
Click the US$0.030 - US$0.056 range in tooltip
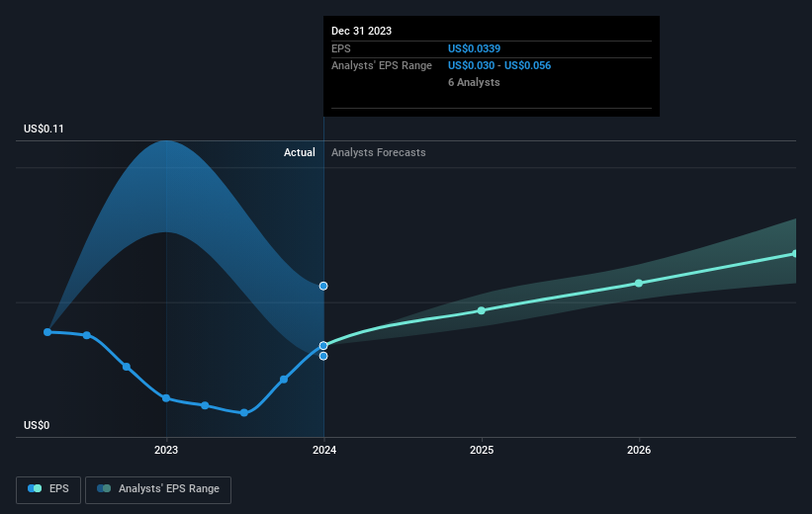pos(499,66)
